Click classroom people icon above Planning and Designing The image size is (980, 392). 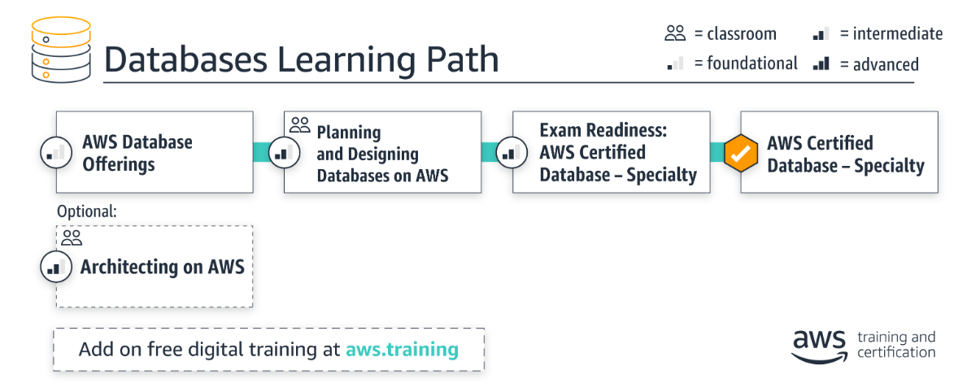300,124
